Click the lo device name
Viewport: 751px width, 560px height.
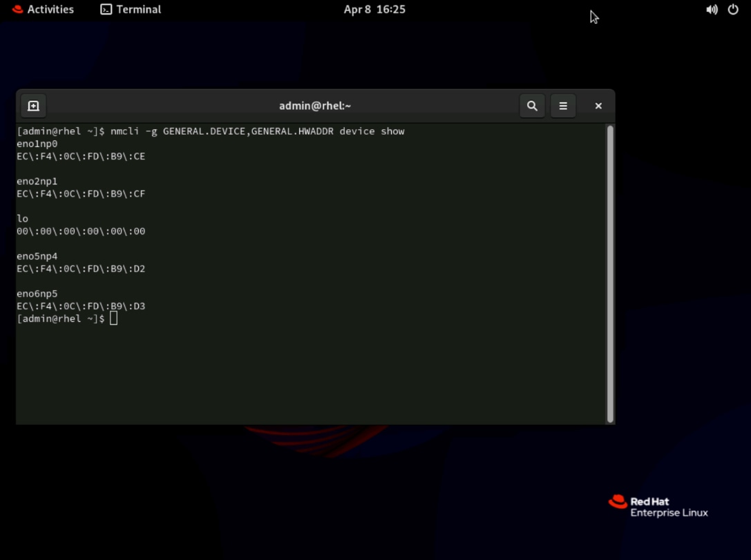(x=23, y=218)
